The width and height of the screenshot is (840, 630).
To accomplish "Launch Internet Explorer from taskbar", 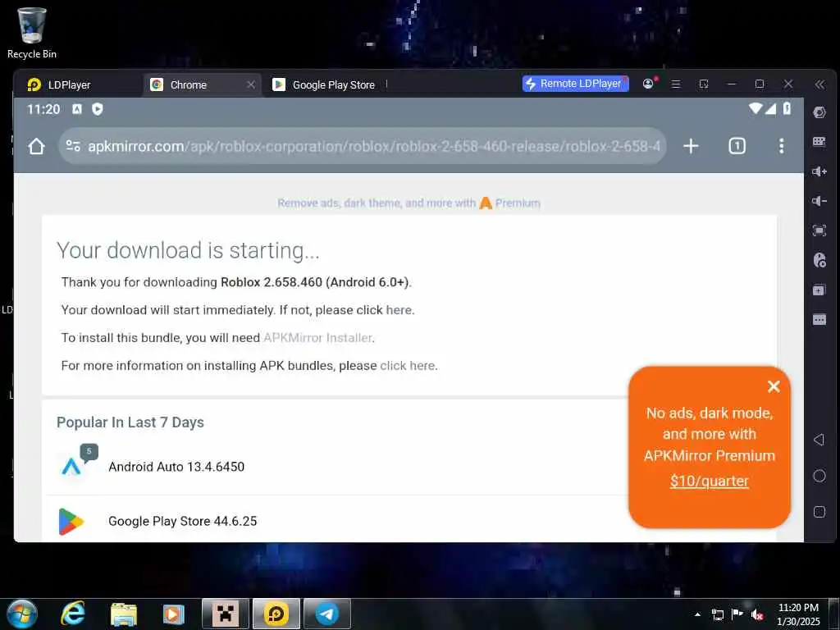I will tap(72, 614).
